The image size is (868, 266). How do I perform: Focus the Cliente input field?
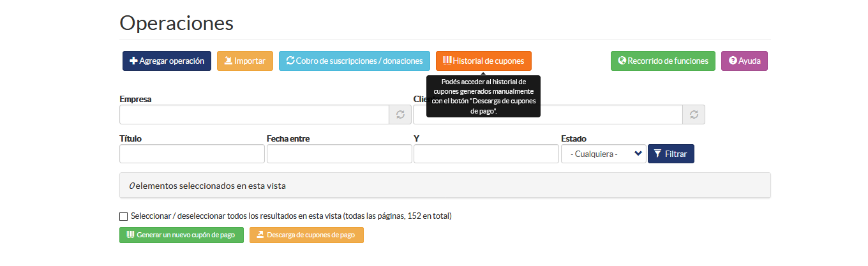click(548, 115)
